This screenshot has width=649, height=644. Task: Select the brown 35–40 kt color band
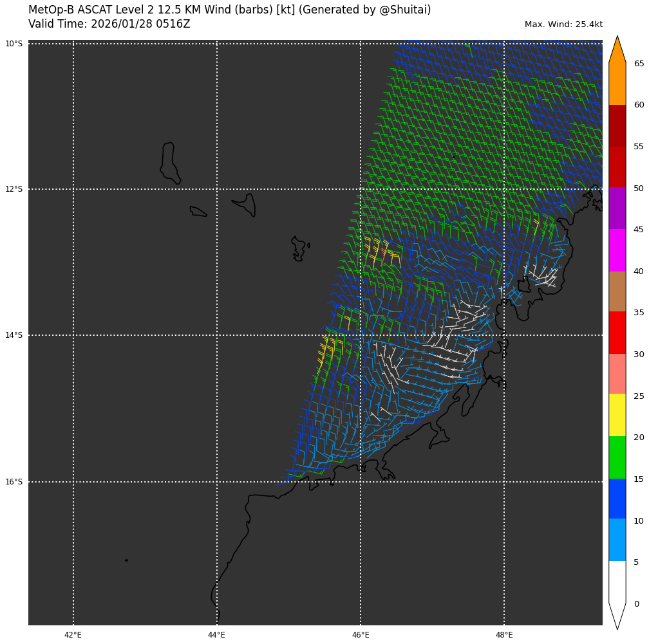pyautogui.click(x=617, y=291)
